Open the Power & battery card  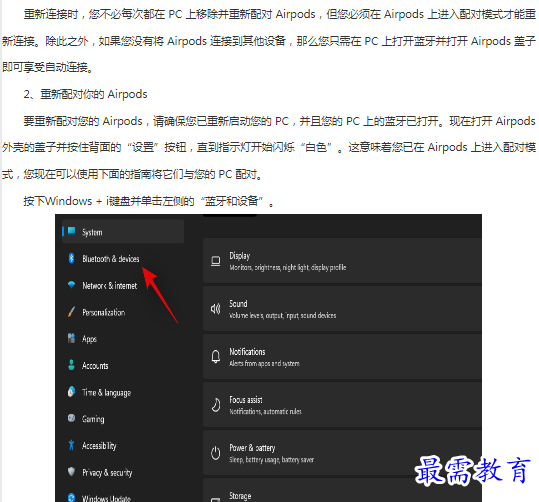342,453
